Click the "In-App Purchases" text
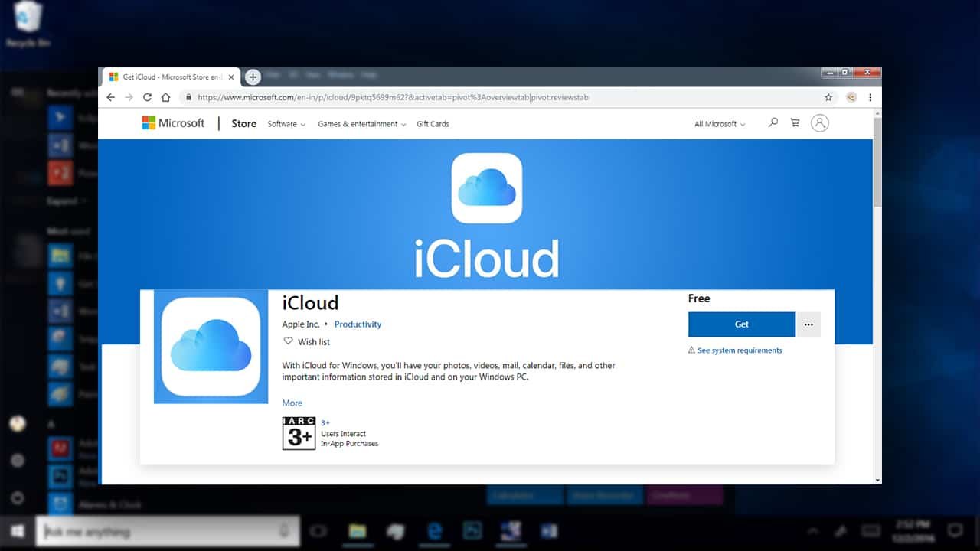 (x=349, y=444)
